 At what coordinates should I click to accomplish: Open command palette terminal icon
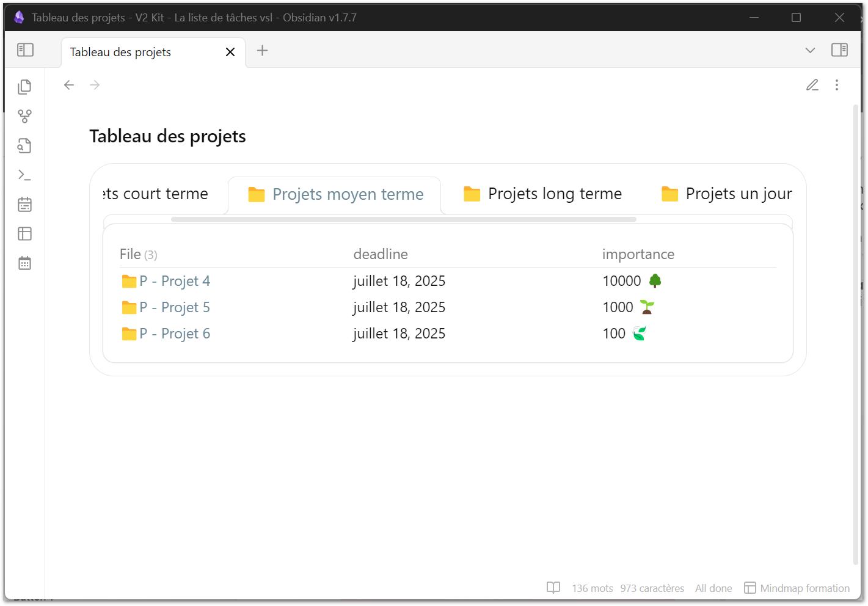click(x=24, y=175)
